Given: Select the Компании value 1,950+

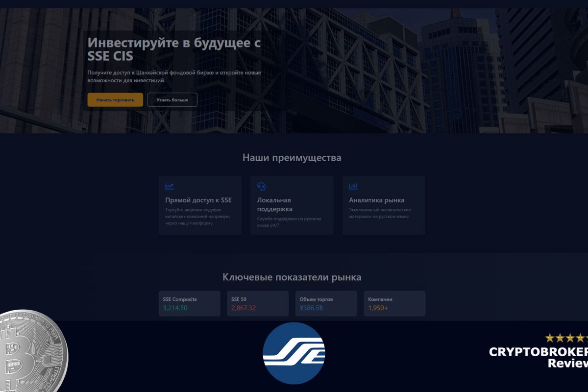Looking at the screenshot, I should [378, 308].
